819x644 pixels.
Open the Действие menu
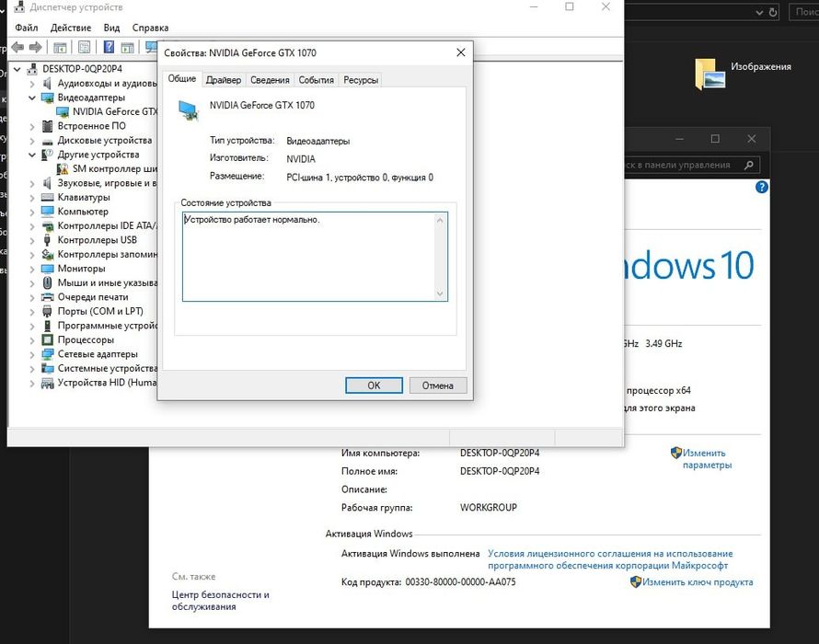pos(71,28)
